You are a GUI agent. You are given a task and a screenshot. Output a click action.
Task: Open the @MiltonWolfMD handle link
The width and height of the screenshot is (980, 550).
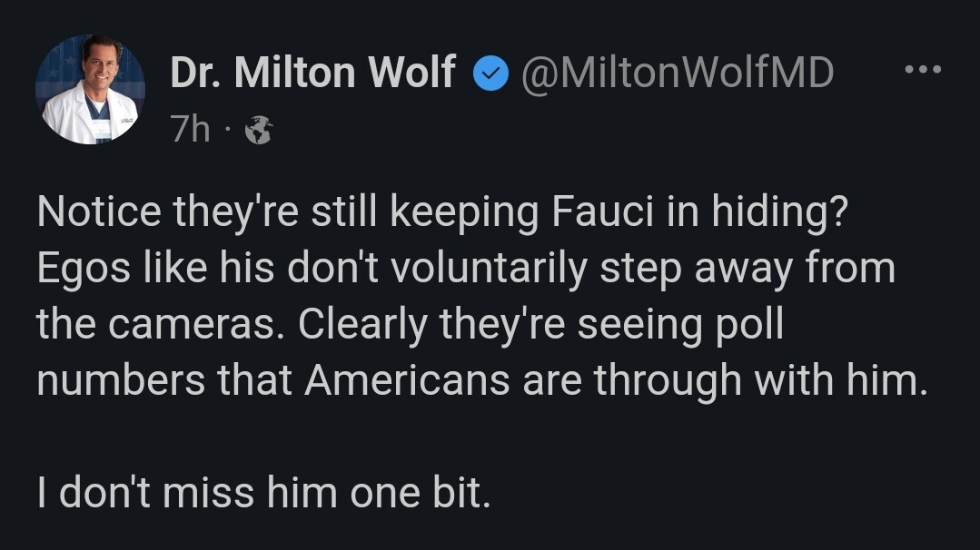coord(676,73)
